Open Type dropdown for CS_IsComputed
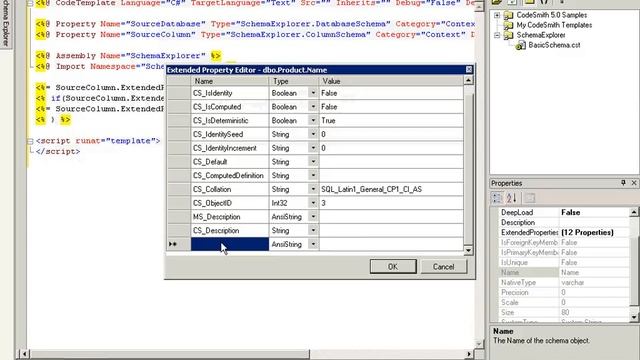The height and width of the screenshot is (360, 640). (x=313, y=107)
